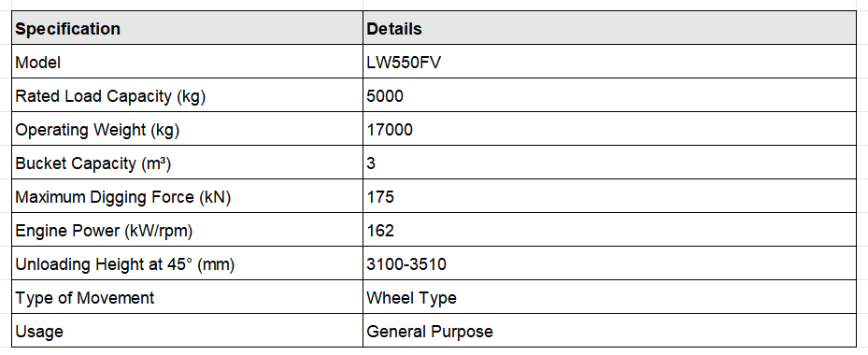This screenshot has width=868, height=355.
Task: Click the Rated Load Capacity (kg) cell
Action: (x=187, y=96)
